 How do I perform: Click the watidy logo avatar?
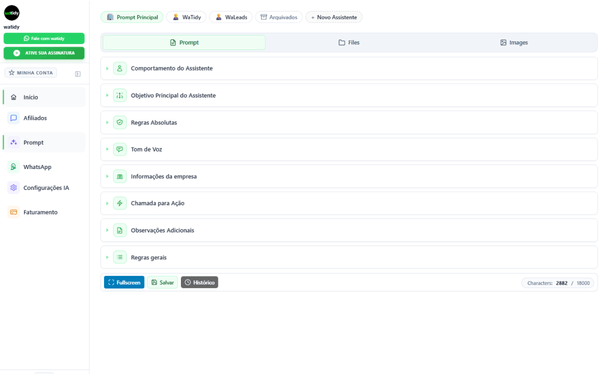coord(11,13)
